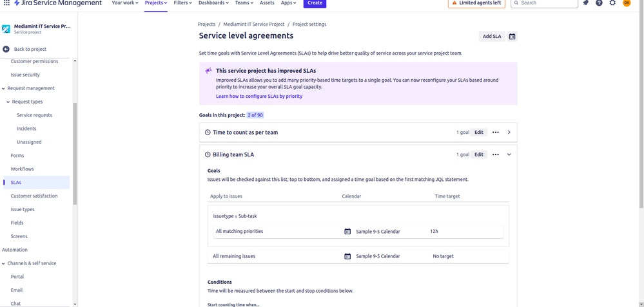644x307 pixels.
Task: Click the 12h time target value
Action: [x=434, y=231]
